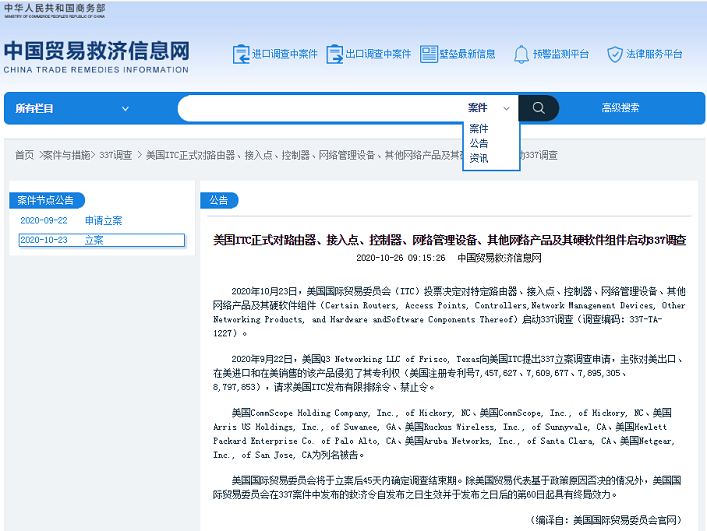The image size is (707, 531).
Task: Click the source text 中国贸易救济信息网 under title
Action: pos(499,258)
